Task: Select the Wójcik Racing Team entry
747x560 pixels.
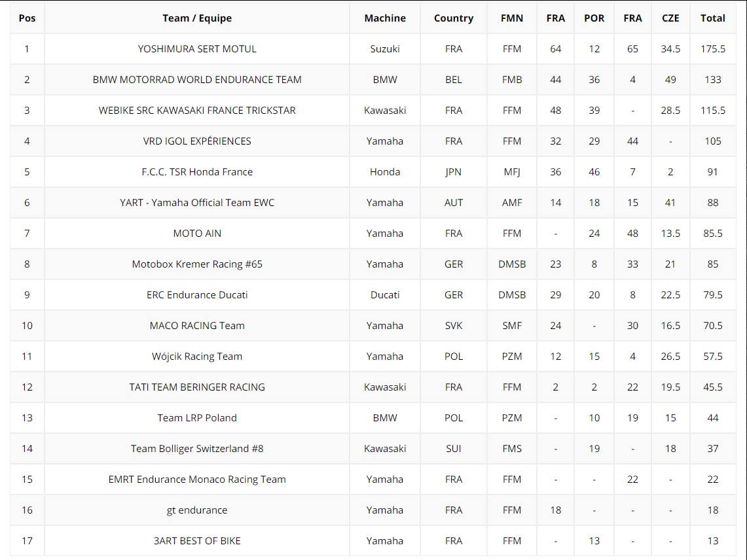Action: [x=197, y=357]
